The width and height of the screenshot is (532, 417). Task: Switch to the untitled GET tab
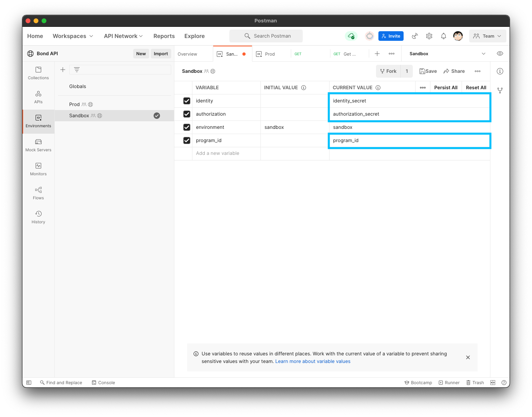pos(310,54)
